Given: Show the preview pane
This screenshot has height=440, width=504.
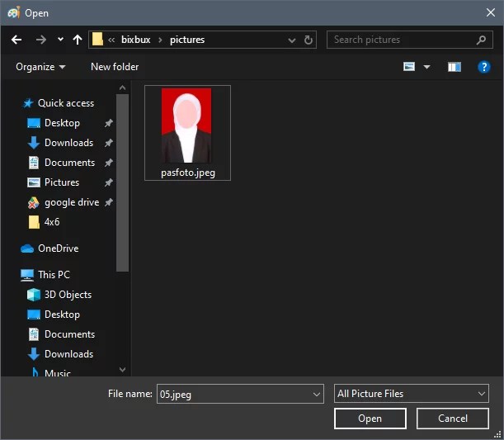Looking at the screenshot, I should (x=455, y=67).
